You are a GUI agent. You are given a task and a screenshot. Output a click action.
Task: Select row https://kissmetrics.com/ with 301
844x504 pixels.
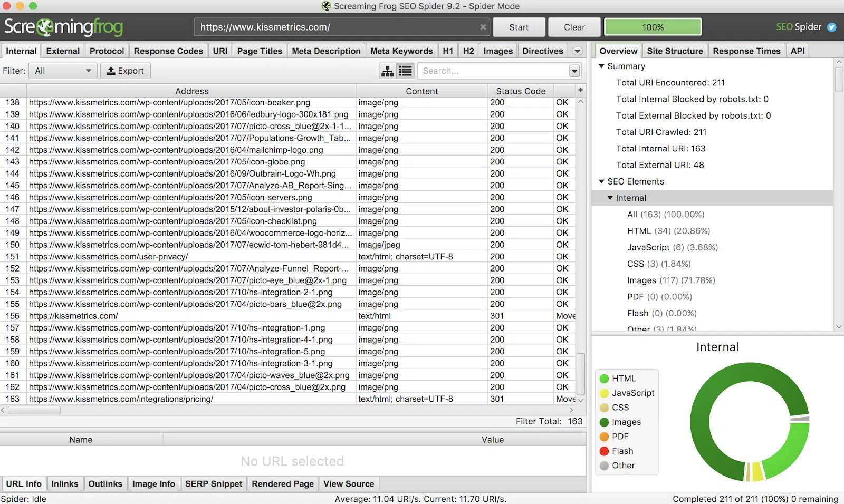pos(287,316)
